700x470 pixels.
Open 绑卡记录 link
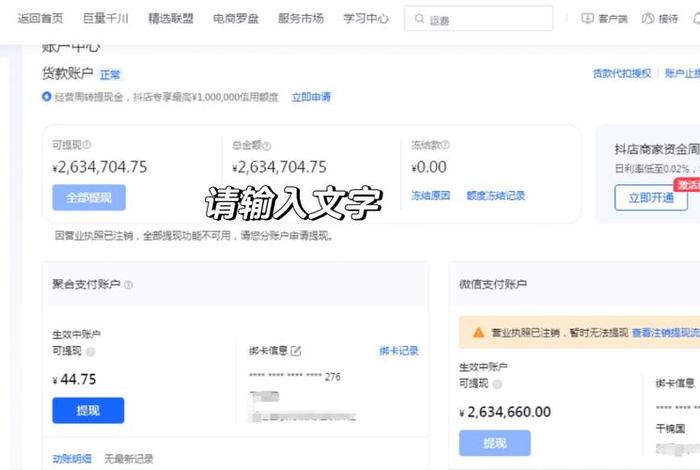coord(399,351)
